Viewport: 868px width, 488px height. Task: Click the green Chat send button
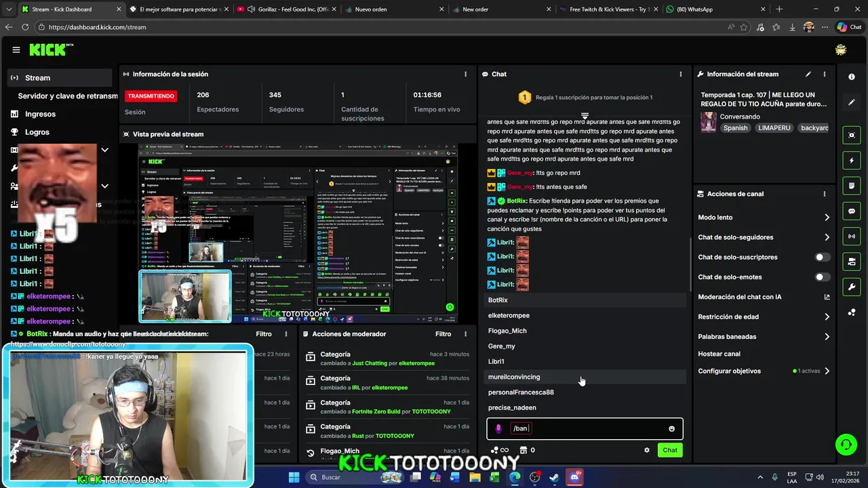click(x=670, y=450)
